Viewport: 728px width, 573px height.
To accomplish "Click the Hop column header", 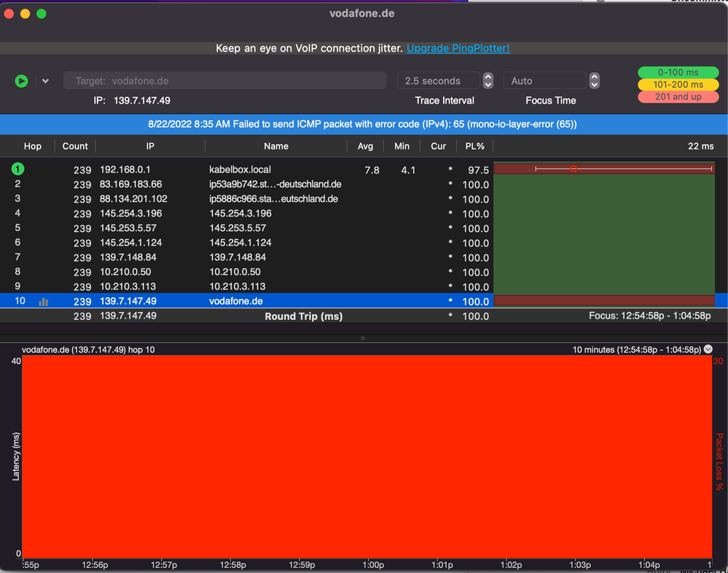I will 33,147.
